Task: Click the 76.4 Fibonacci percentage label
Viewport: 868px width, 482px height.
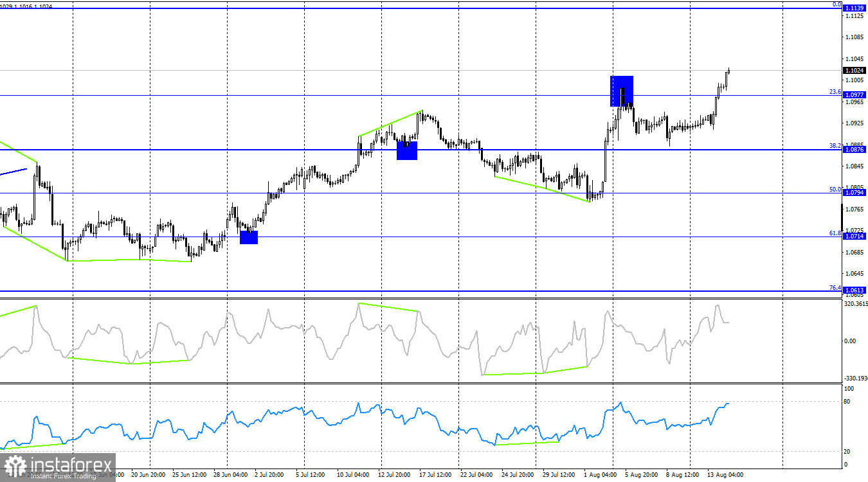Action: [835, 287]
